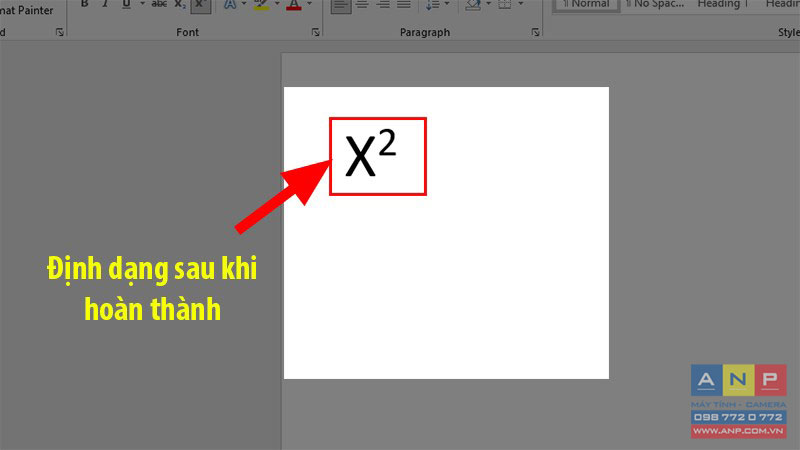800x450 pixels.
Task: Open the Text Highlight Color dropdown arrow
Action: click(x=277, y=4)
